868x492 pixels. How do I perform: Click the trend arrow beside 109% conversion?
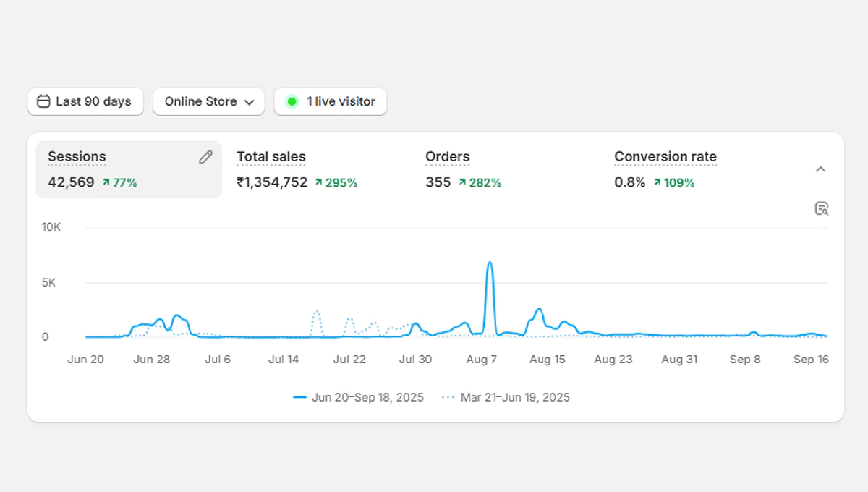[x=657, y=183]
